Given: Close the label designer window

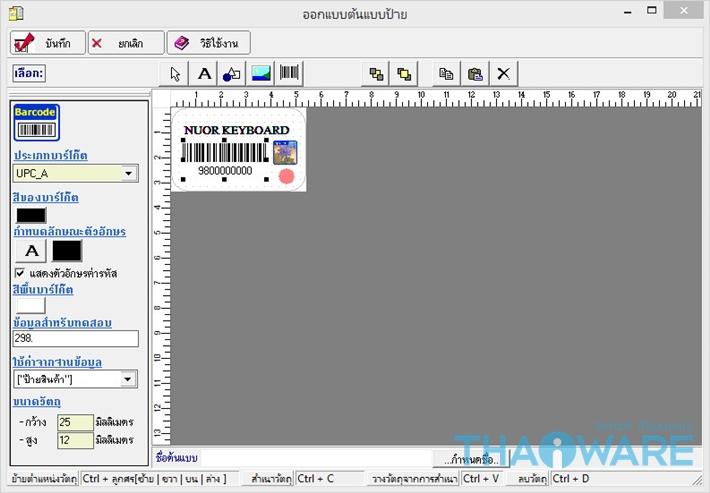Looking at the screenshot, I should tap(684, 11).
